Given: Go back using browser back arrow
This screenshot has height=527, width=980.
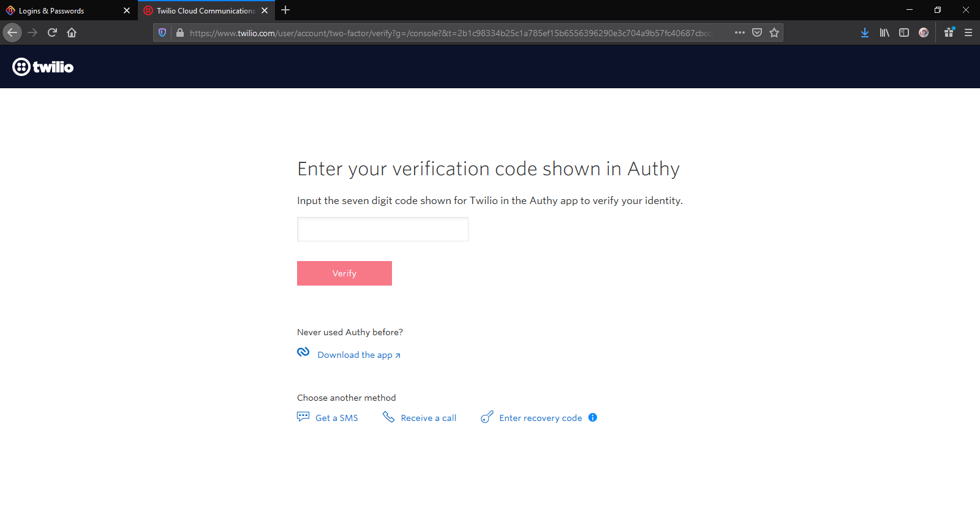Looking at the screenshot, I should click(12, 32).
